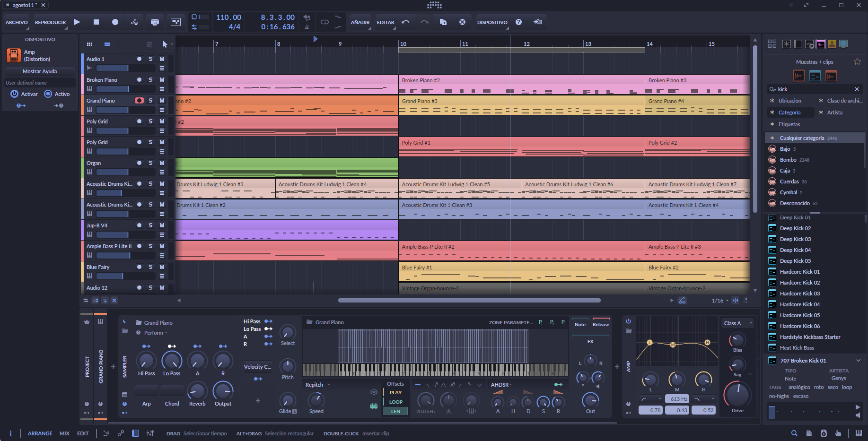Disarm record on Grand Piano track
868x441 pixels.
pyautogui.click(x=139, y=100)
